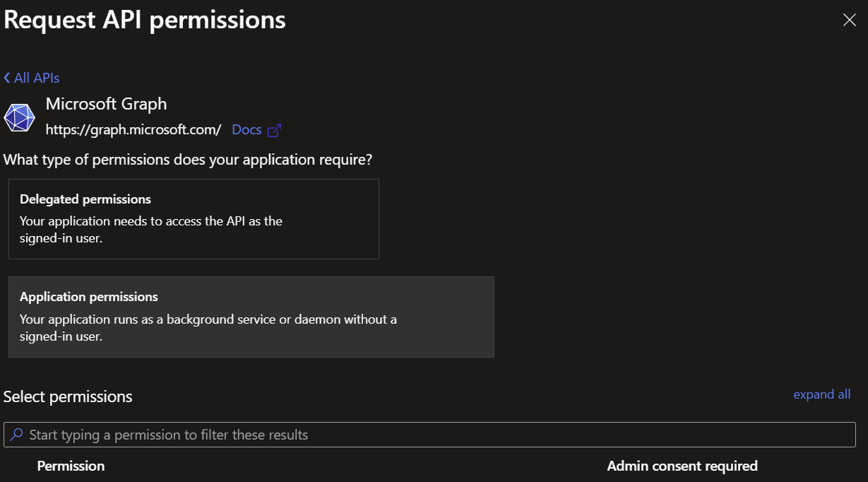Viewport: 868px width, 482px height.
Task: Open the Docs link
Action: [x=246, y=130]
